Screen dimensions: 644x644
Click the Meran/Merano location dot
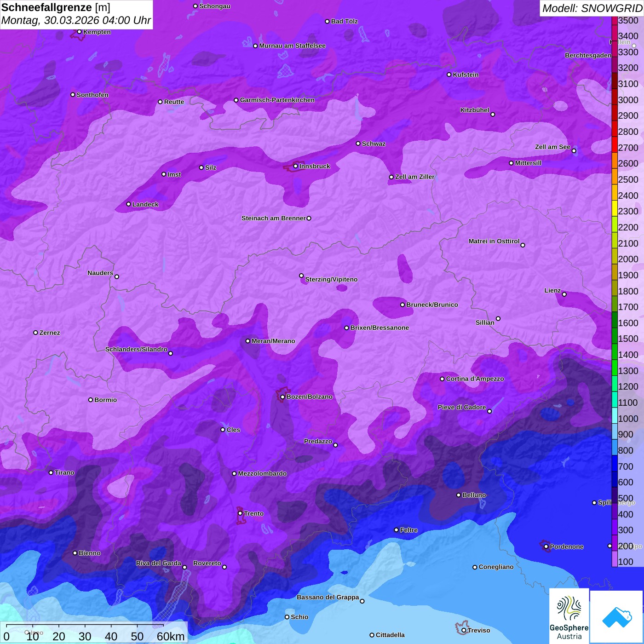pos(247,341)
